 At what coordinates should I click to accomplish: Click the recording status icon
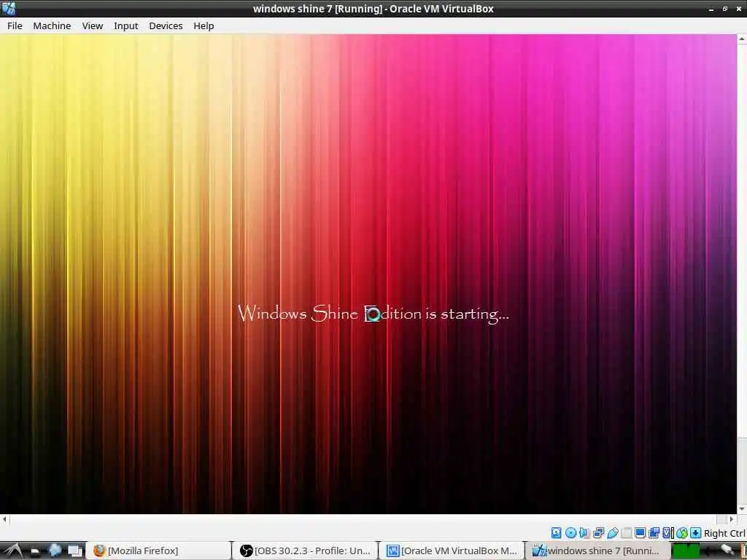654,533
